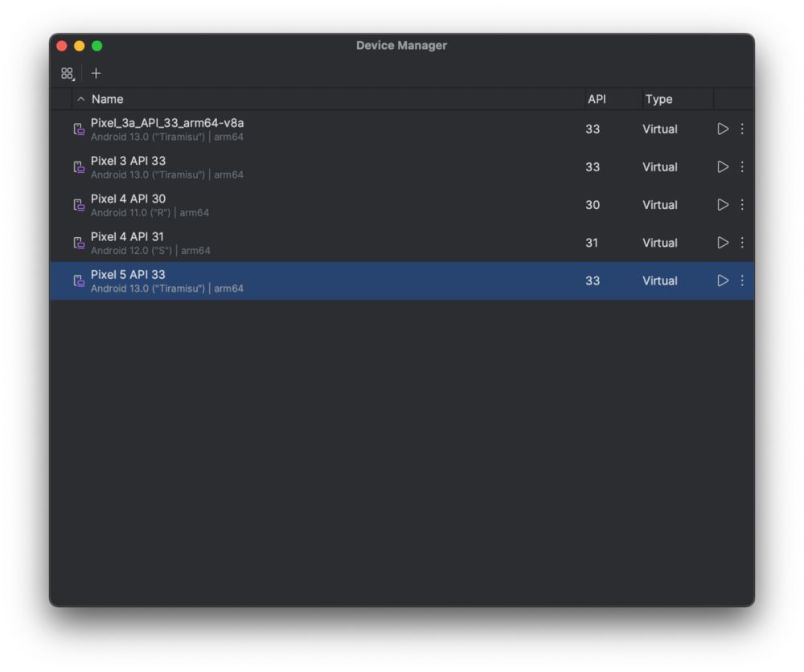Close the Device Manager window

click(62, 46)
